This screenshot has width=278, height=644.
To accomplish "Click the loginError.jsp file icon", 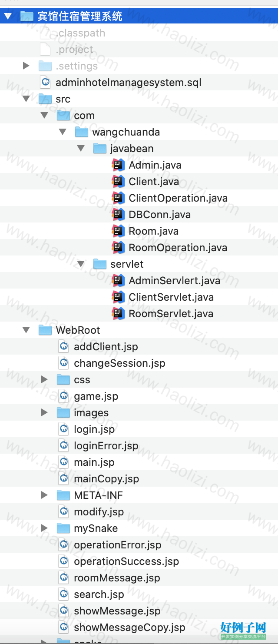I will click(63, 446).
